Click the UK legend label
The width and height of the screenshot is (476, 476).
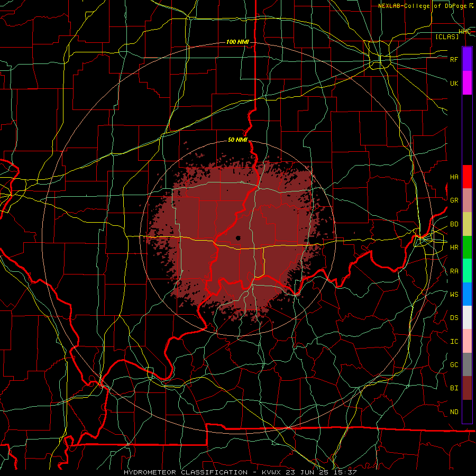click(454, 83)
